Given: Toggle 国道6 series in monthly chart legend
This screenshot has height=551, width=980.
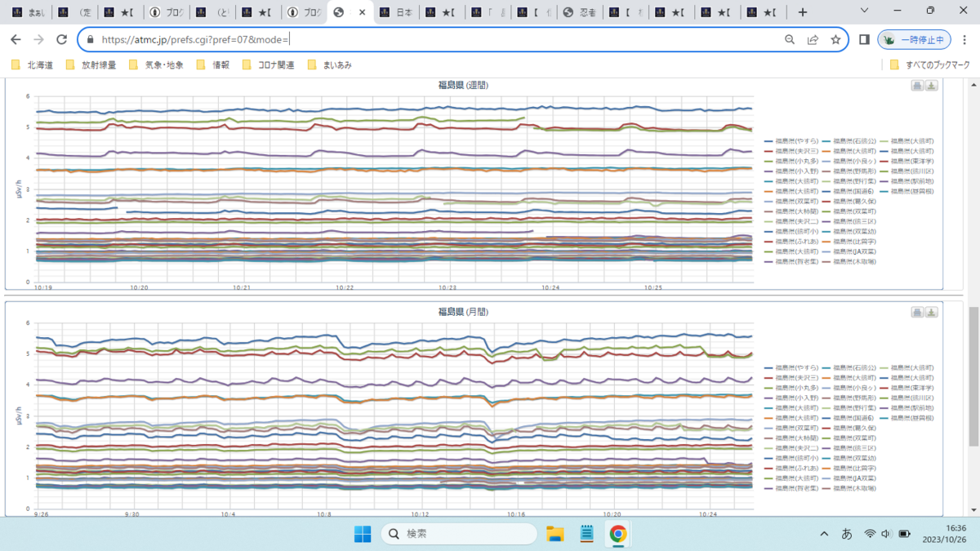Looking at the screenshot, I should click(x=849, y=418).
